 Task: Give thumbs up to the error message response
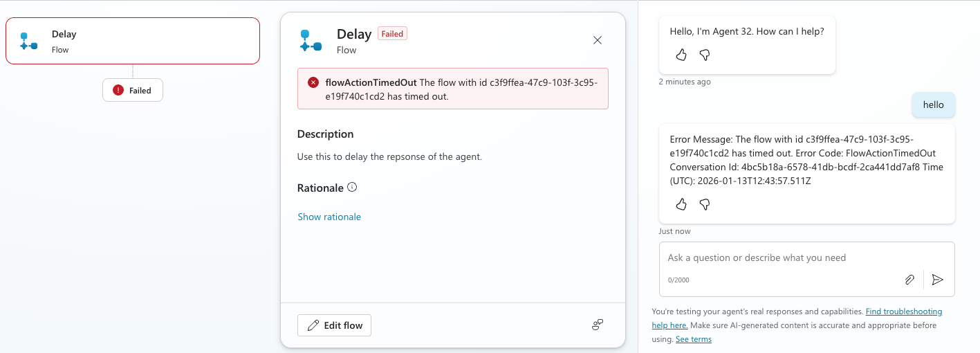pyautogui.click(x=681, y=204)
